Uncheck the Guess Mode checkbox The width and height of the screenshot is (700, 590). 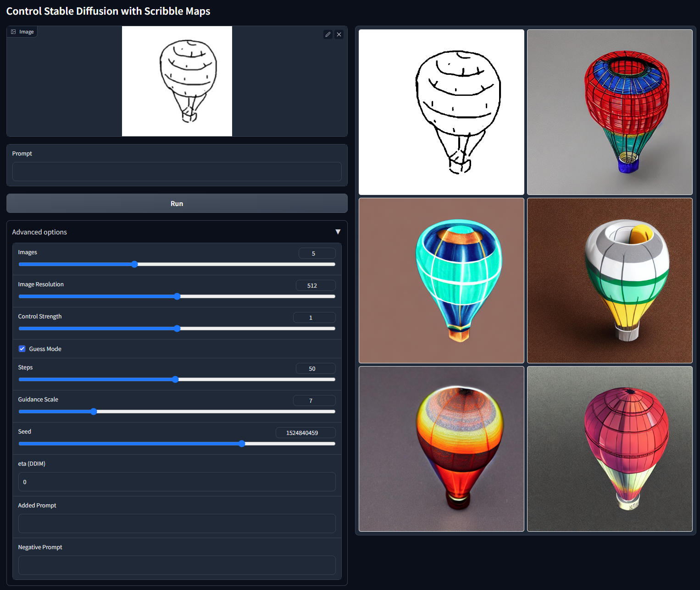[22, 349]
